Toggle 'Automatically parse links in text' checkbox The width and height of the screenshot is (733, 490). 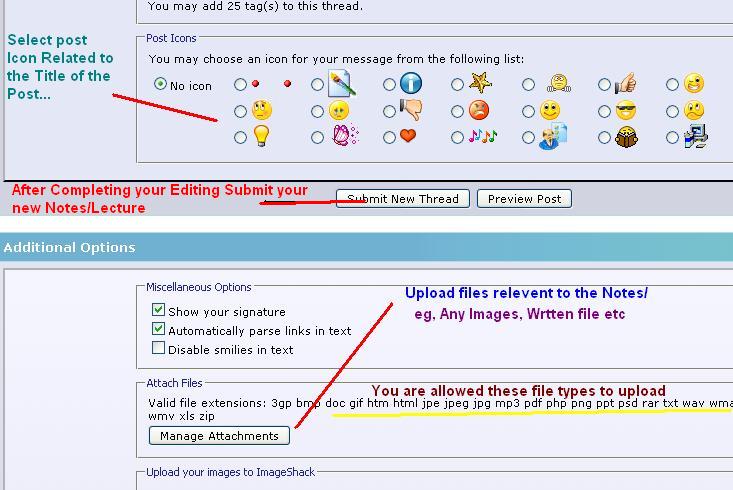(x=158, y=329)
